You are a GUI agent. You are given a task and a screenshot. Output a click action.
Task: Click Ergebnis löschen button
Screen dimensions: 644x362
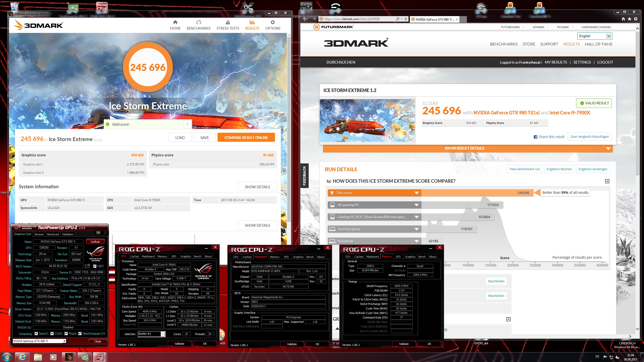click(559, 169)
